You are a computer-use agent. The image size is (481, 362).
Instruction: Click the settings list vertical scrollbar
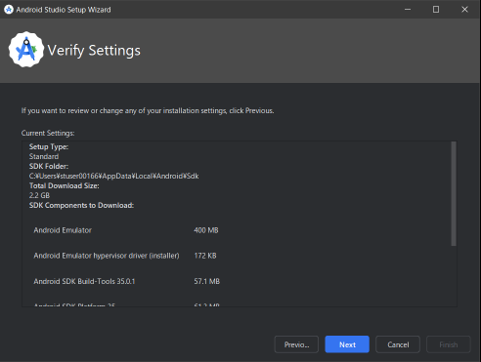coord(453,194)
